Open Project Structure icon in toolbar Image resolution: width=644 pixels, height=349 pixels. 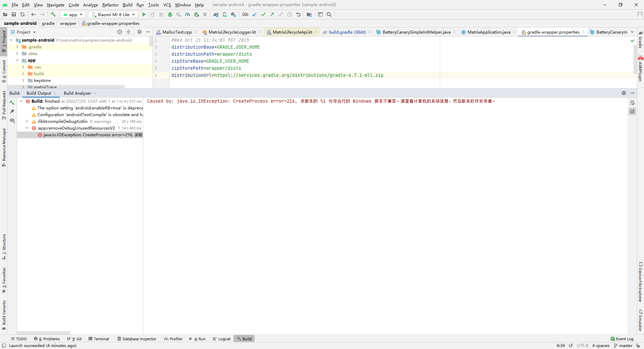(x=309, y=14)
